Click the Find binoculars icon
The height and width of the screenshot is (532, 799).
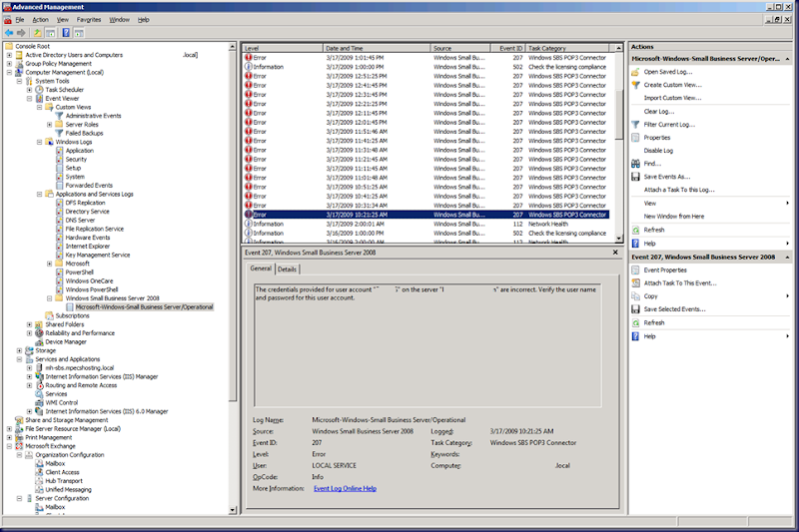635,163
